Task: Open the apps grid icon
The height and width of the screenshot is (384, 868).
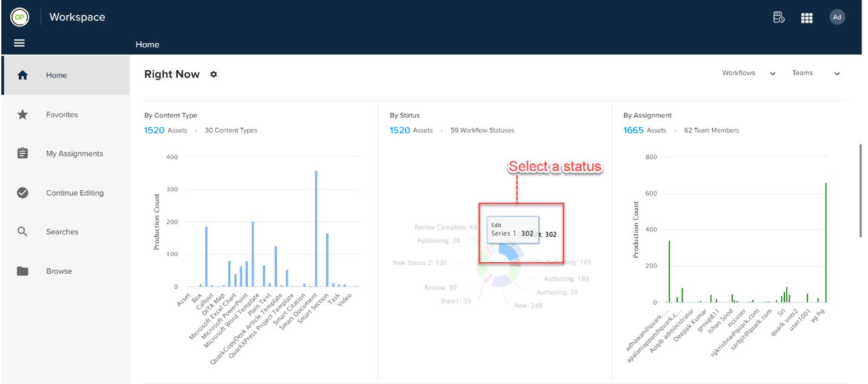Action: tap(807, 18)
